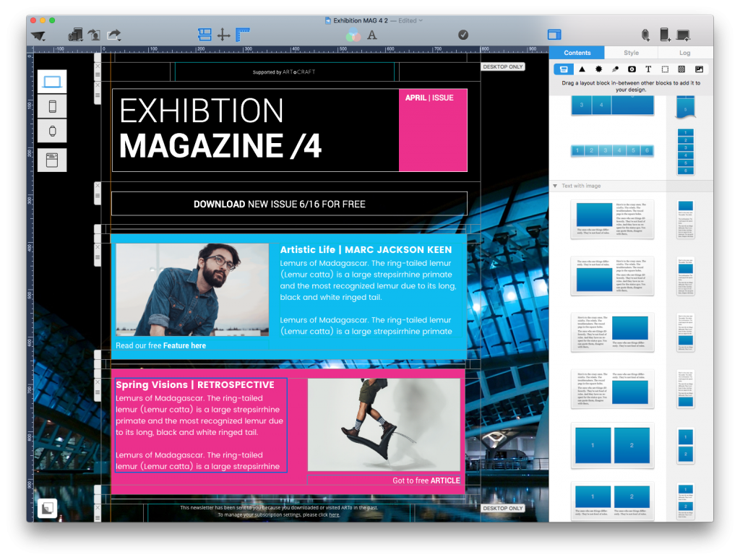
Task: Toggle the sidebar panel icon
Action: coord(554,35)
